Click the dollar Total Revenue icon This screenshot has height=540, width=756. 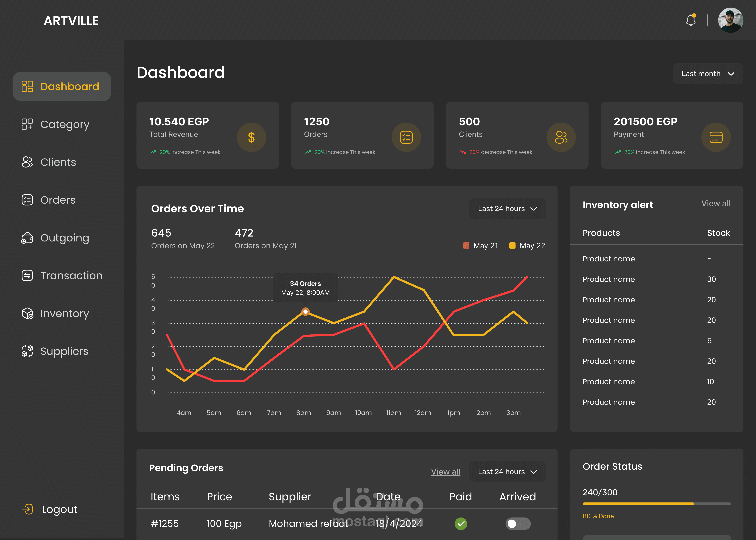[251, 137]
